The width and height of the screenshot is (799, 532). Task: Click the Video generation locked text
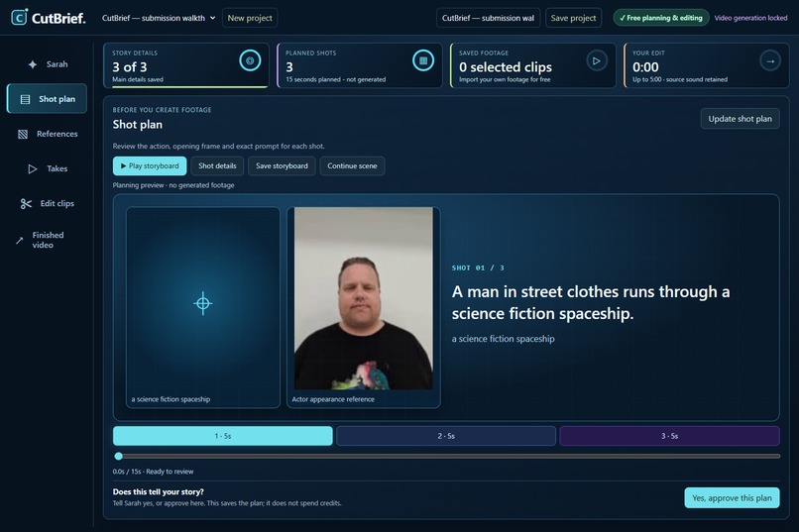pyautogui.click(x=750, y=18)
